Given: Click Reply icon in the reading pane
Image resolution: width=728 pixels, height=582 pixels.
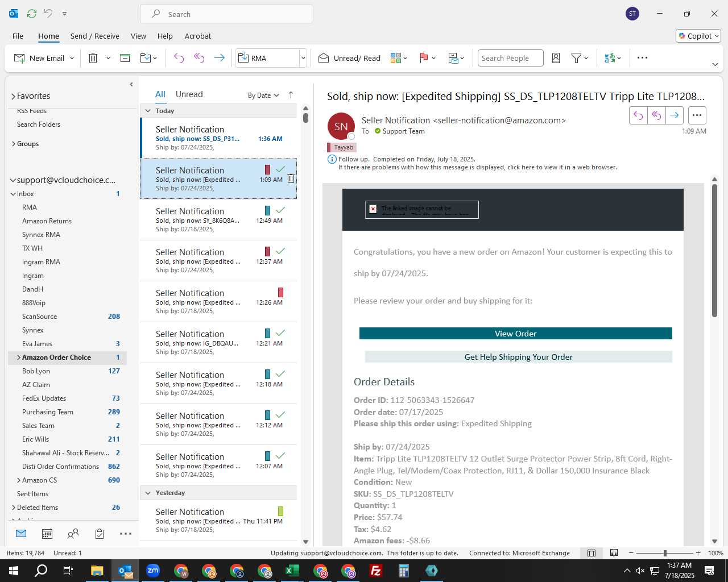Looking at the screenshot, I should click(638, 115).
